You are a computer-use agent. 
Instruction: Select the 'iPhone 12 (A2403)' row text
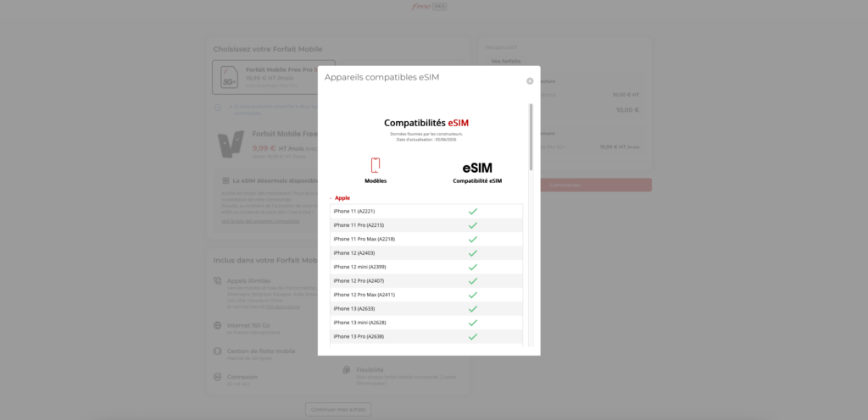(x=353, y=252)
